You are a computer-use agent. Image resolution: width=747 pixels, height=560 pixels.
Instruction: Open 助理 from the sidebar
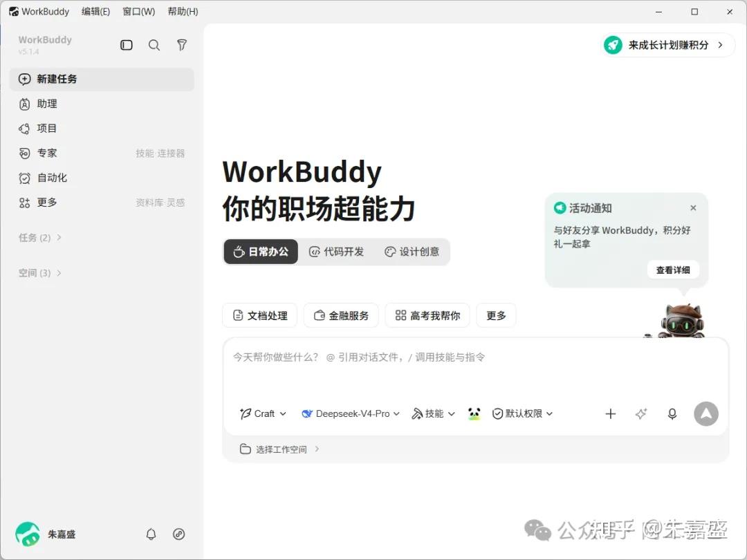coord(102,104)
